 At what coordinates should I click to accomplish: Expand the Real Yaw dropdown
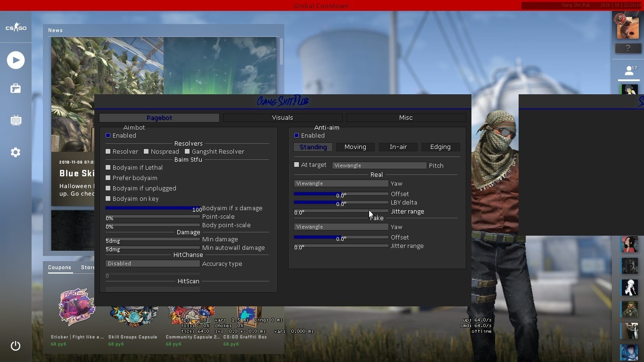click(x=341, y=183)
